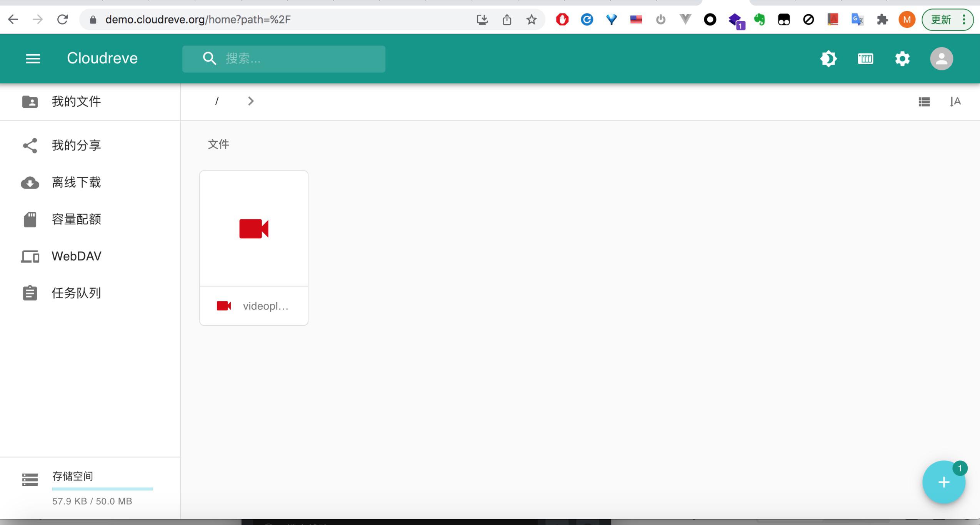Open the WebDAV settings page
Image resolution: width=980 pixels, height=525 pixels.
pyautogui.click(x=76, y=256)
